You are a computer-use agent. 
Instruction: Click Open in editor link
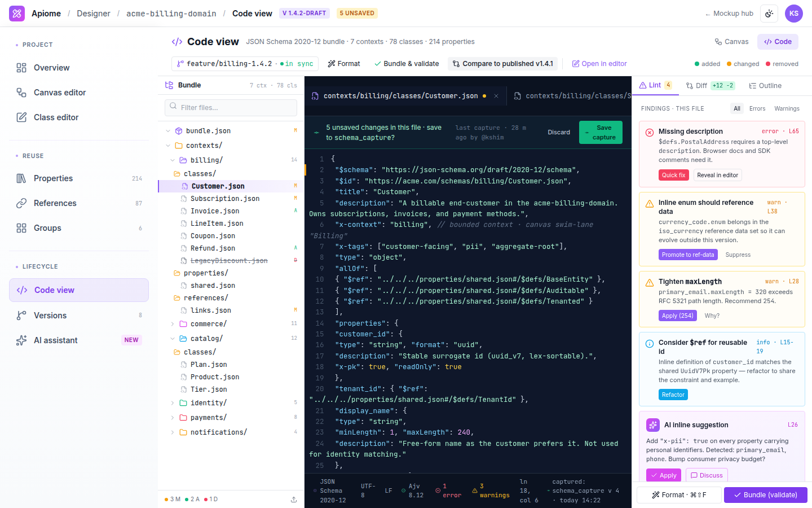(599, 64)
